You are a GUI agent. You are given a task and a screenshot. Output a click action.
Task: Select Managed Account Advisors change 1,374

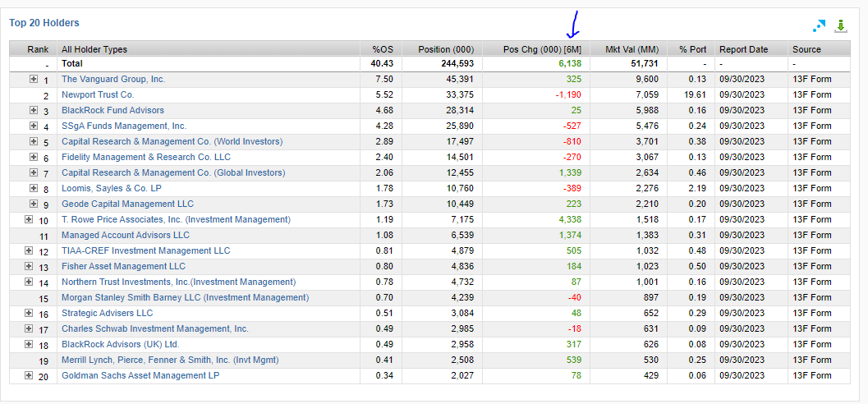pos(571,235)
